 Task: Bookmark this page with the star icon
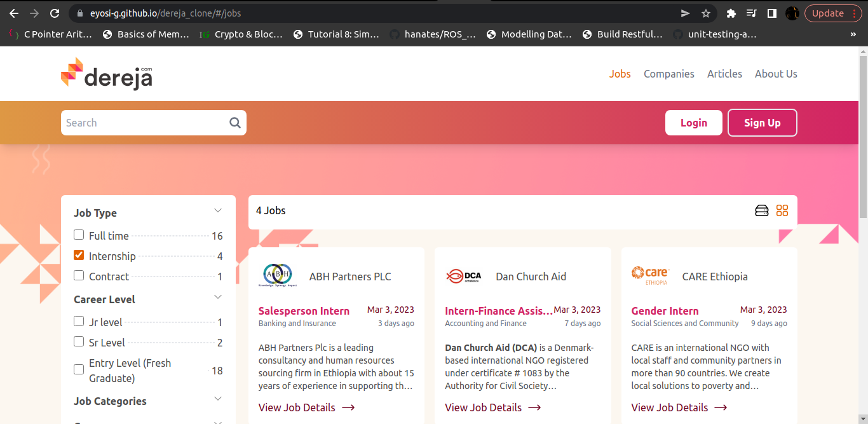coord(705,13)
